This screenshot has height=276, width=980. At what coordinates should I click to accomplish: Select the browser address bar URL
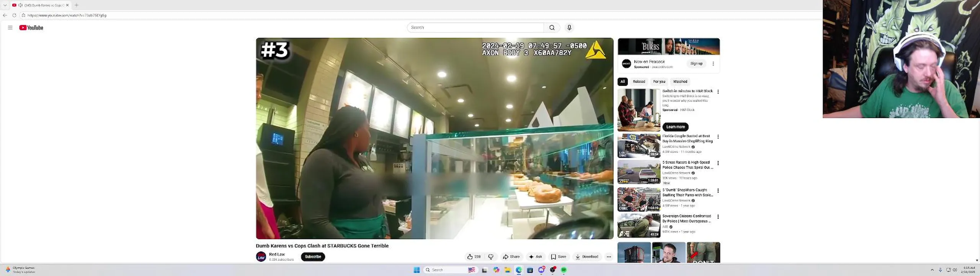67,15
